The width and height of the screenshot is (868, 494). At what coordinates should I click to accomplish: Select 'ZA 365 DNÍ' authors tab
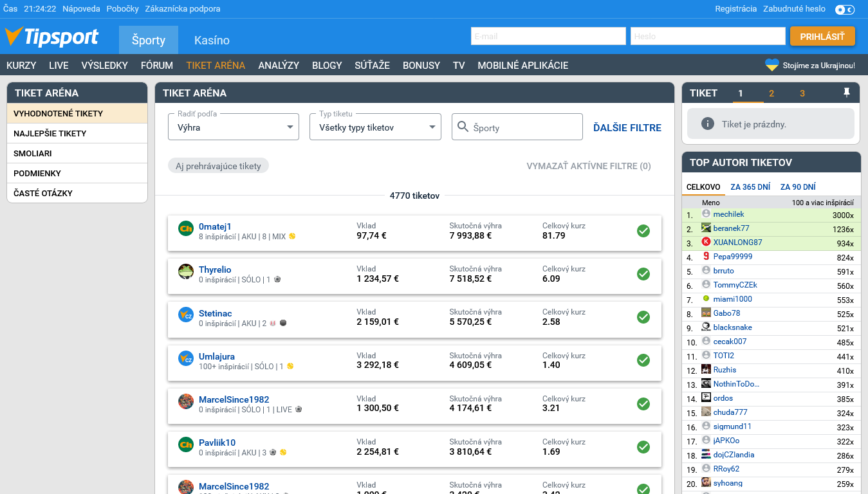tap(750, 187)
